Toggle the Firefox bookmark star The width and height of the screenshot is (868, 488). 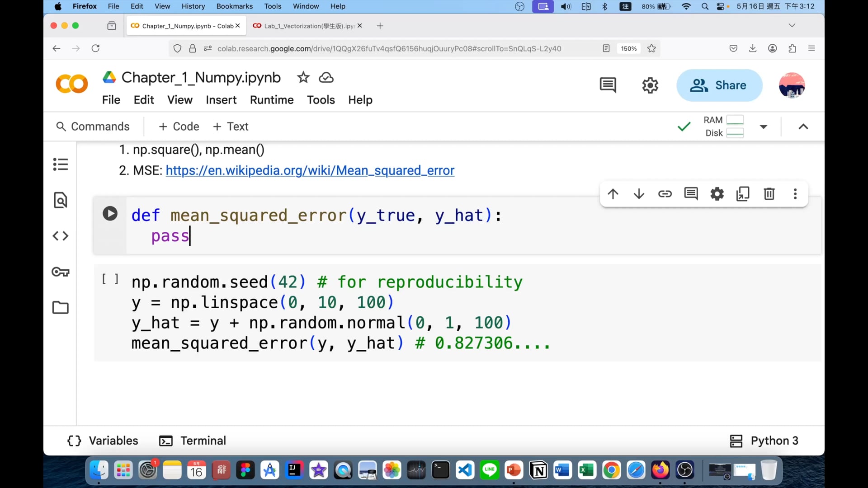tap(651, 48)
